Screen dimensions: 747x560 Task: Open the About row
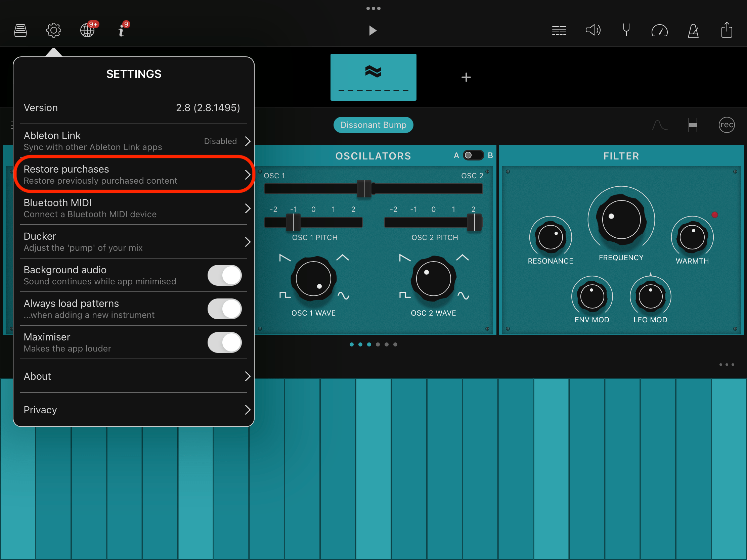(x=133, y=376)
